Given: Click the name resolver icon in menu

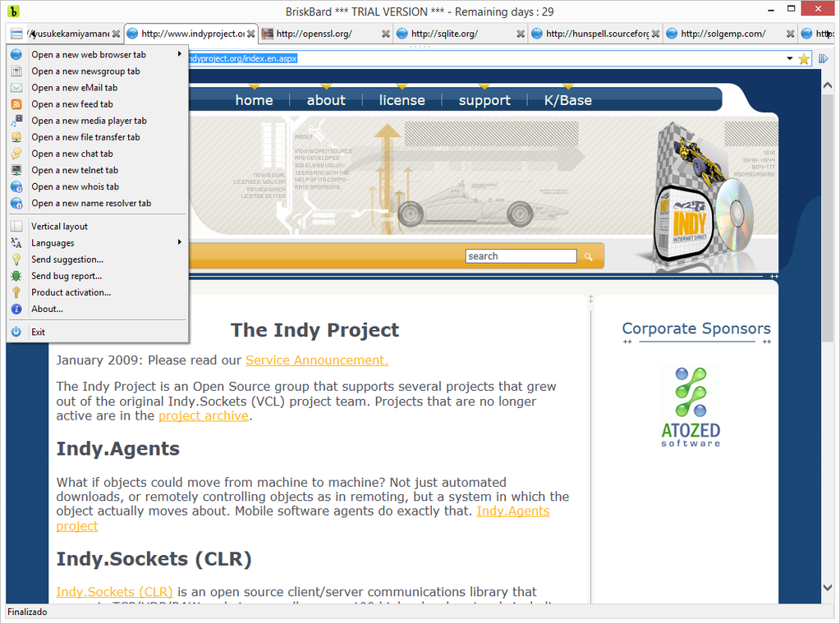Looking at the screenshot, I should pos(16,204).
